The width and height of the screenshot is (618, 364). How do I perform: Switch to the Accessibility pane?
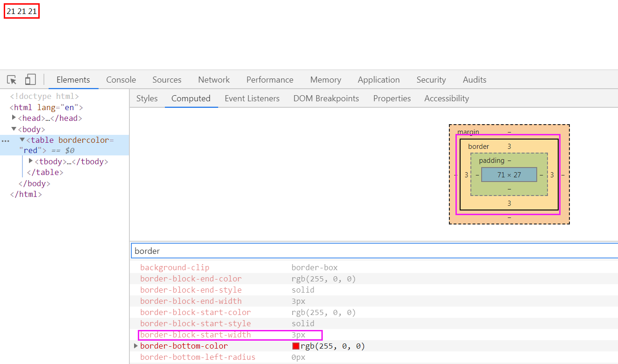447,98
